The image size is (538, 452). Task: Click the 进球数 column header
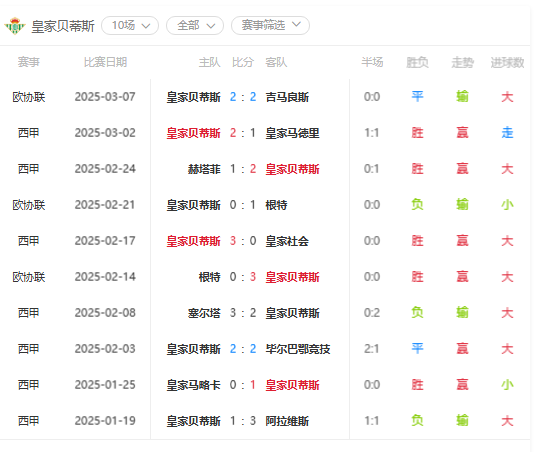[507, 62]
